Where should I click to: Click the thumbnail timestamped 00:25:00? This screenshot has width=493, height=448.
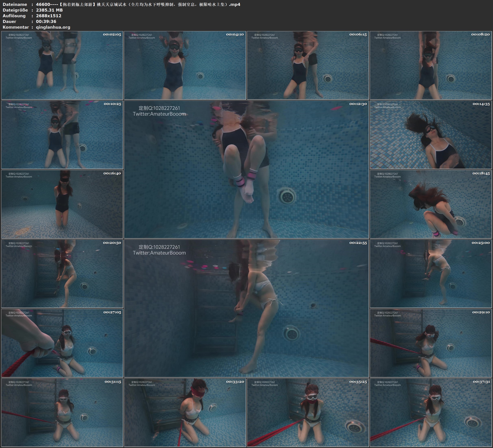click(431, 274)
